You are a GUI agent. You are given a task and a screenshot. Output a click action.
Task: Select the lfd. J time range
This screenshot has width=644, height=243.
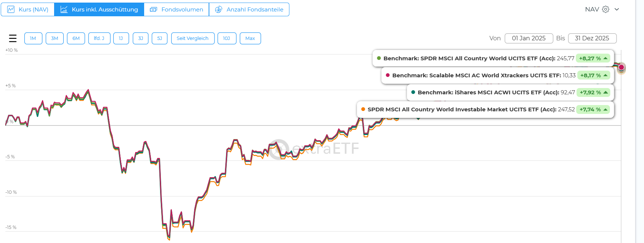(x=99, y=38)
